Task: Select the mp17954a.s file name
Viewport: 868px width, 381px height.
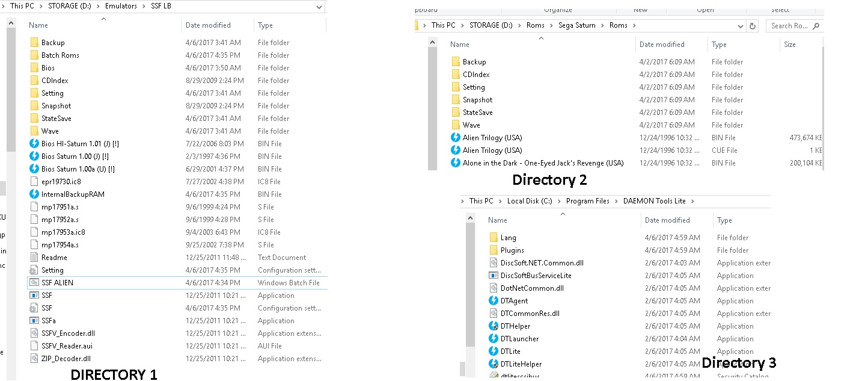Action: pos(60,245)
